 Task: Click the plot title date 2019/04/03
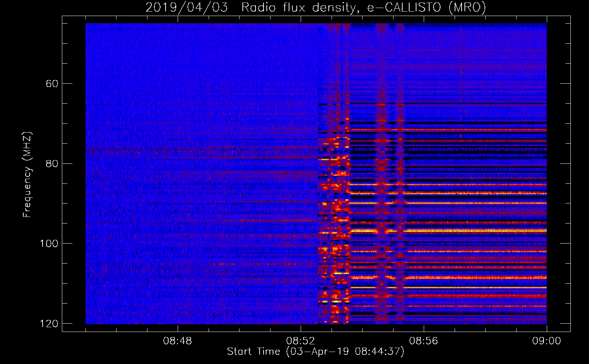pos(187,8)
